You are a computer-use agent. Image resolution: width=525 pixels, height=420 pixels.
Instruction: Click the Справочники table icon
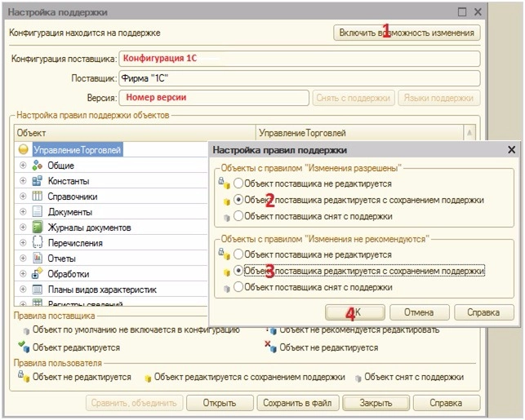[38, 197]
